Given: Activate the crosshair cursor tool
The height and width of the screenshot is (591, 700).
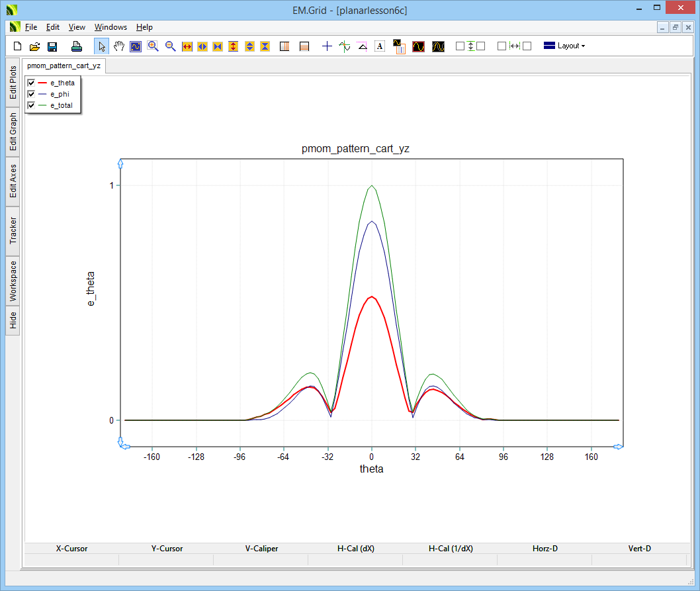Looking at the screenshot, I should point(327,46).
